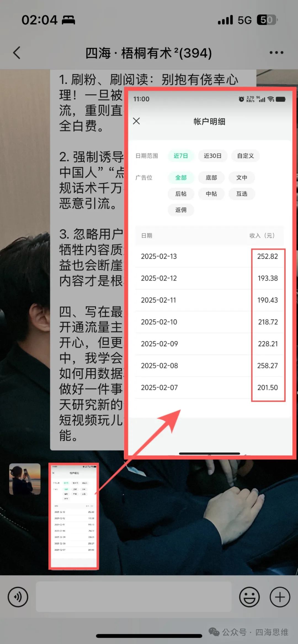Image resolution: width=298 pixels, height=644 pixels.
Task: Filter ad position by 中帖
Action: click(x=211, y=194)
